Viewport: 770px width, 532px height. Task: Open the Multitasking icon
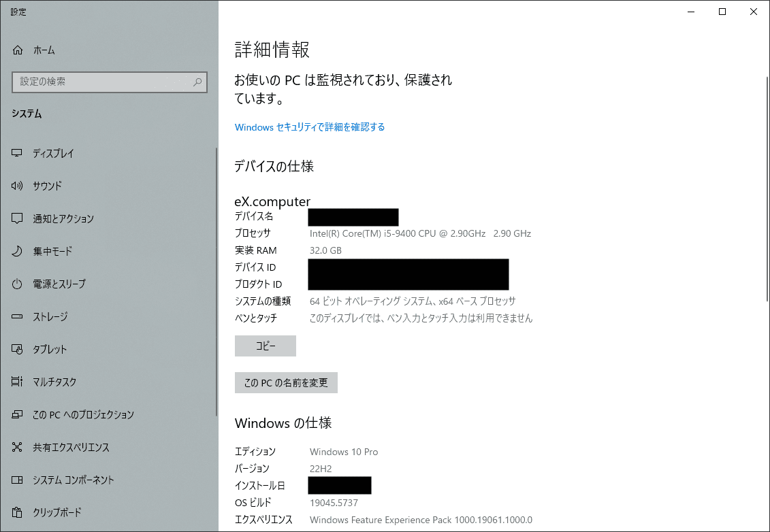pyautogui.click(x=18, y=382)
